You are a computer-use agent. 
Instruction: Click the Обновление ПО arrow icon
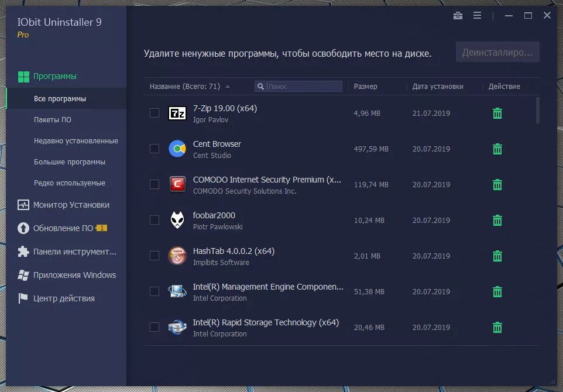pos(23,228)
